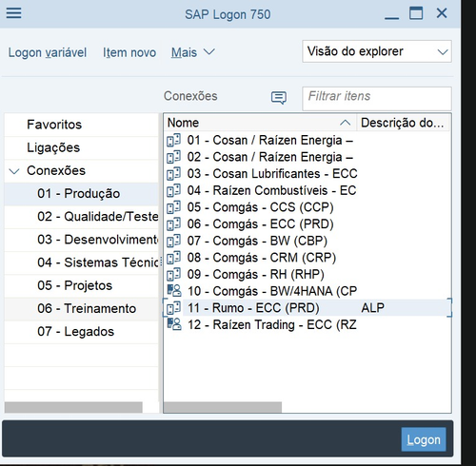Open the hamburger menu icon

pos(13,13)
